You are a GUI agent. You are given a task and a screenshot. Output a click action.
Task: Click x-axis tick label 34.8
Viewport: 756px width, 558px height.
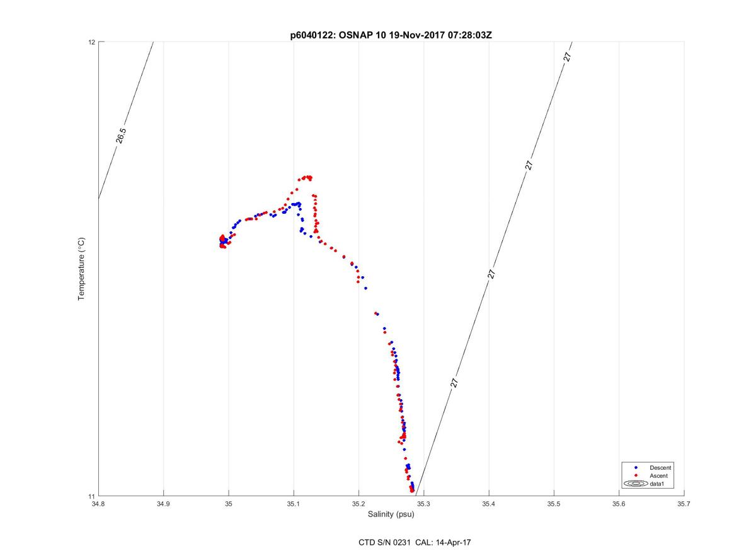(98, 504)
